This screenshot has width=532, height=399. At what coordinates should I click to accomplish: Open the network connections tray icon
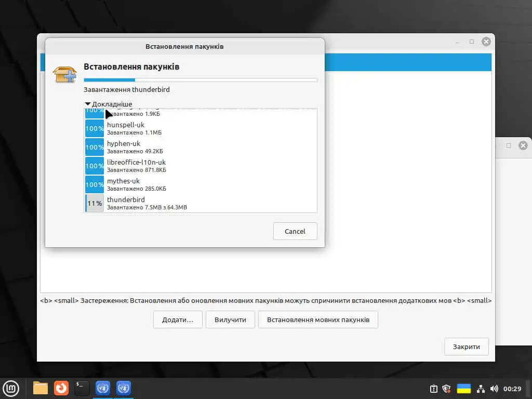point(481,389)
